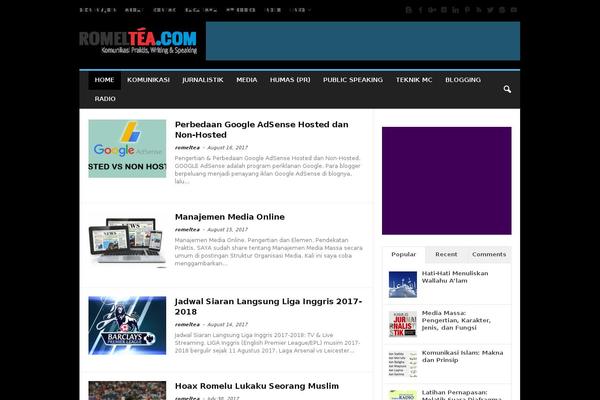Image resolution: width=600 pixels, height=400 pixels.
Task: Open the LinkedIn social icon
Action: pyautogui.click(x=455, y=10)
